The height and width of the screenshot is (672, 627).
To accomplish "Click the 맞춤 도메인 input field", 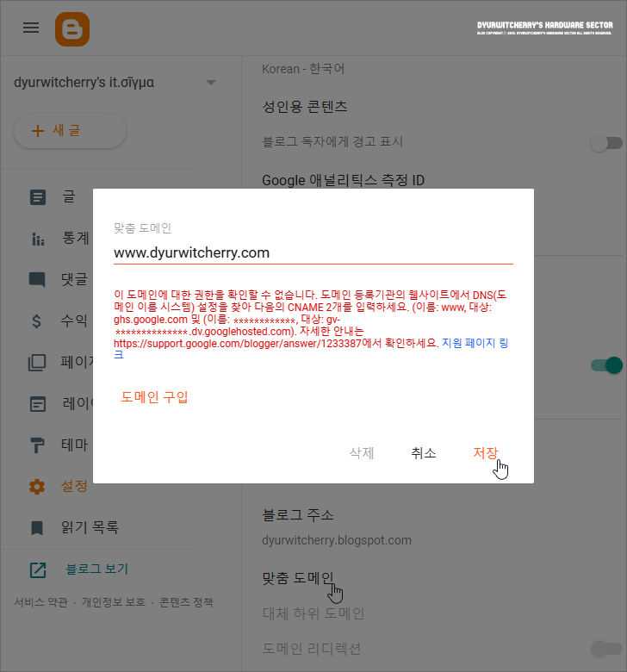I will (313, 252).
